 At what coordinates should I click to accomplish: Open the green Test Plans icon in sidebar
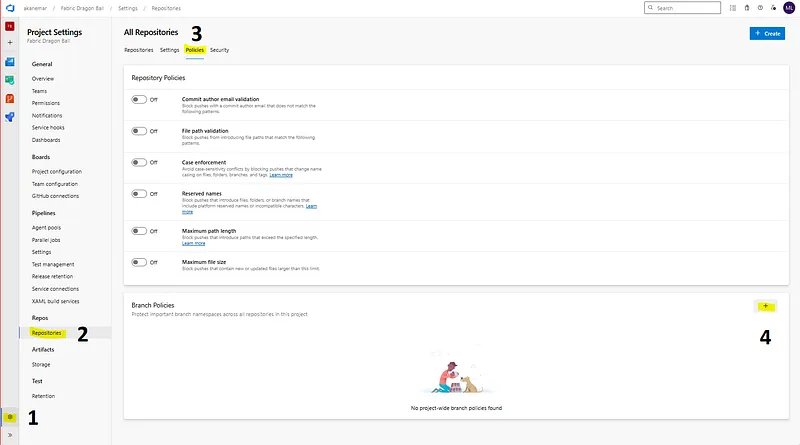pos(10,80)
